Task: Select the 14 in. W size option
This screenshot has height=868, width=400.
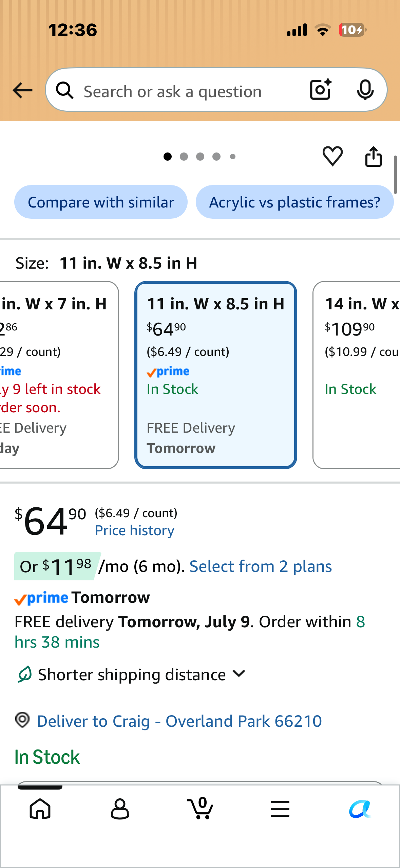Action: 356,375
